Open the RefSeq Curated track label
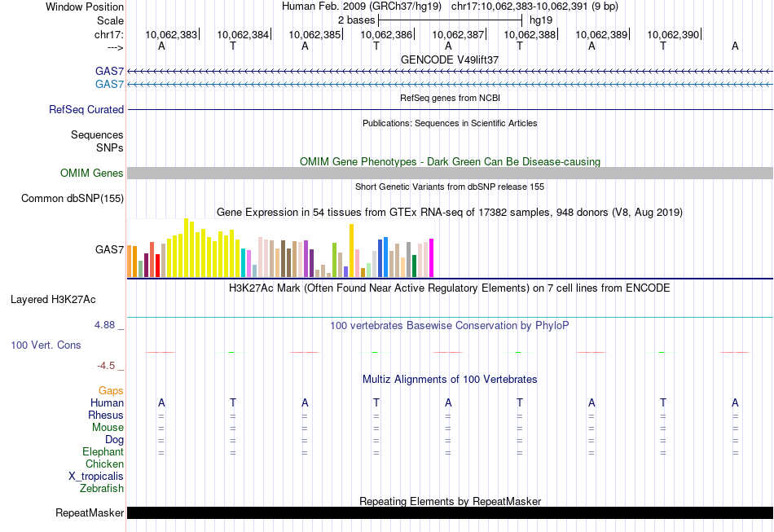774x532 pixels. 86,109
